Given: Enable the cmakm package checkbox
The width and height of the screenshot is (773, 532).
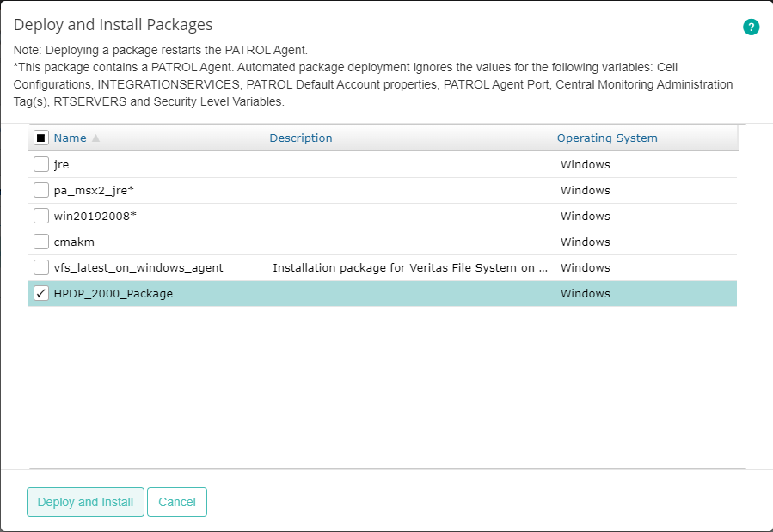Looking at the screenshot, I should click(x=39, y=241).
